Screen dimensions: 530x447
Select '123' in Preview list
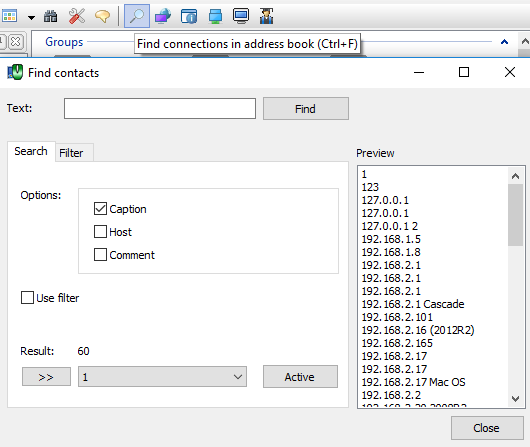click(x=370, y=187)
